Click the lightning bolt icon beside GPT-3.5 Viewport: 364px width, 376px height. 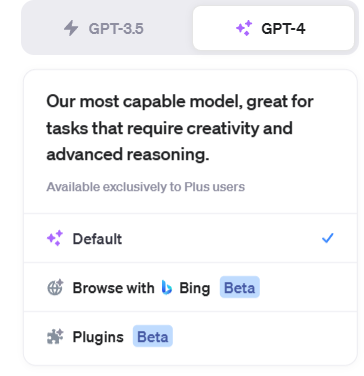pos(71,28)
